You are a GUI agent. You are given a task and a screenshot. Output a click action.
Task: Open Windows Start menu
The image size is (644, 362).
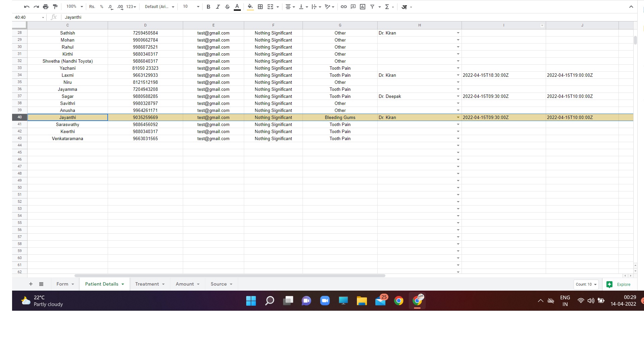pyautogui.click(x=251, y=301)
